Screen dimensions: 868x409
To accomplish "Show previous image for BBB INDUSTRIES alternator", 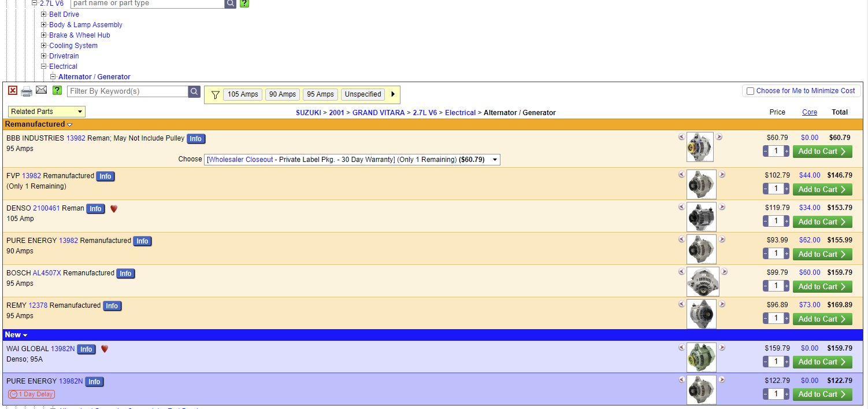I will pyautogui.click(x=682, y=137).
